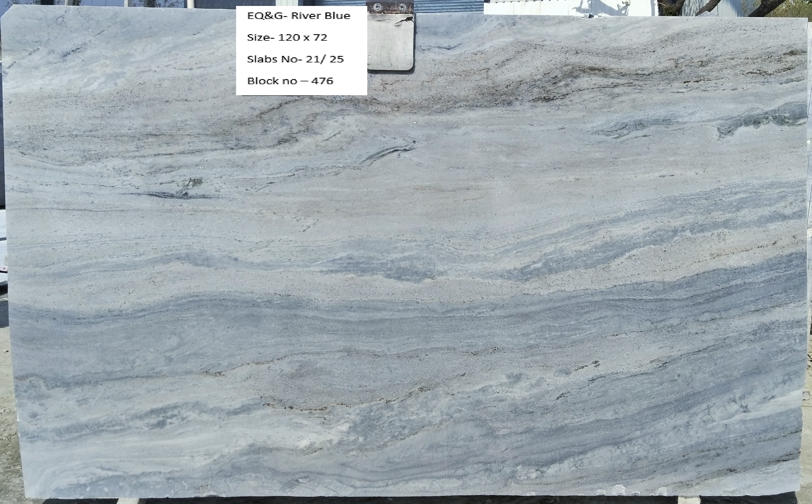This screenshot has width=812, height=504.
Task: Click the blue-gray band across lower slab
Action: point(234,317)
